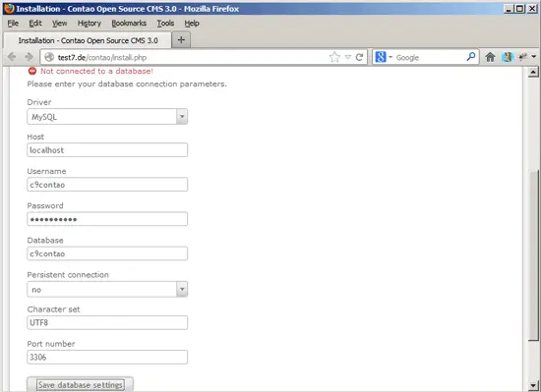Go to the Home page icon
The image size is (541, 392).
pyautogui.click(x=490, y=57)
